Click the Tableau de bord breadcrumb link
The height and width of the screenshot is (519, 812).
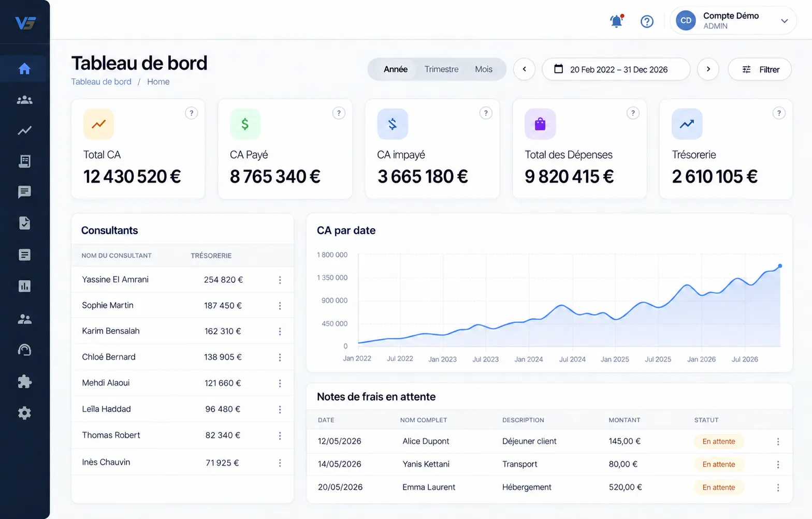tap(101, 82)
